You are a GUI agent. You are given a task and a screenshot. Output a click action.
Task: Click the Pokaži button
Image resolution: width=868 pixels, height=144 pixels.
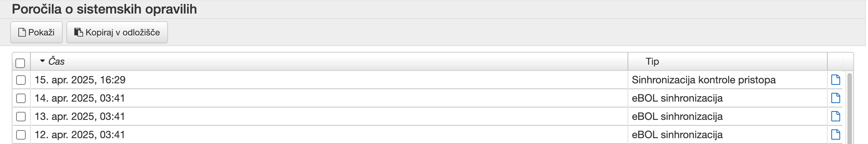point(36,33)
